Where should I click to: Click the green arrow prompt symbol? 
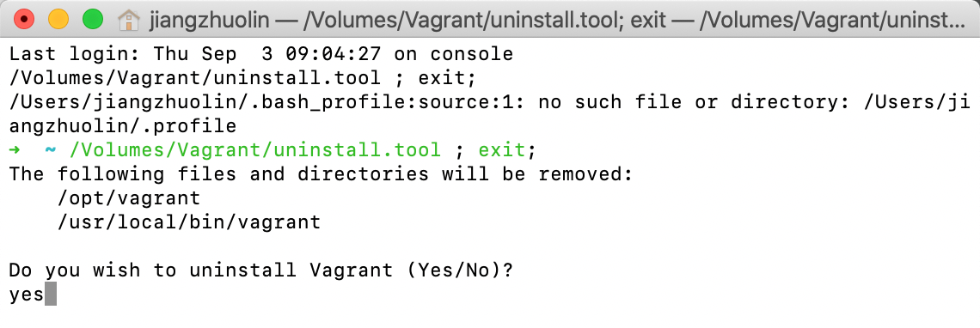15,150
